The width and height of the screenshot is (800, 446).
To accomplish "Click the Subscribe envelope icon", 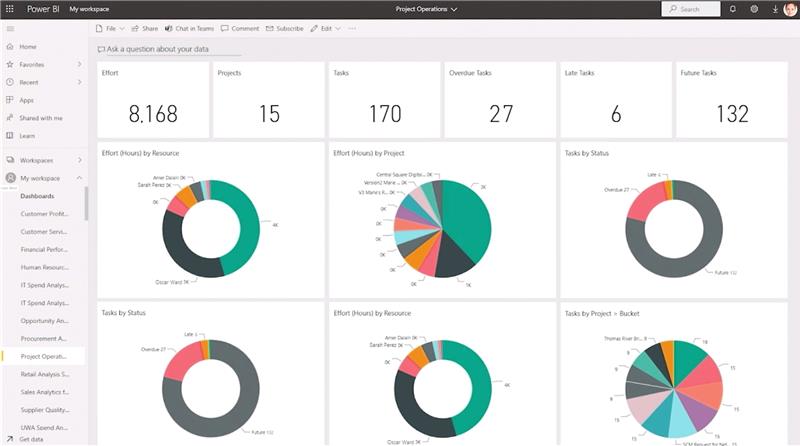I will [x=269, y=29].
